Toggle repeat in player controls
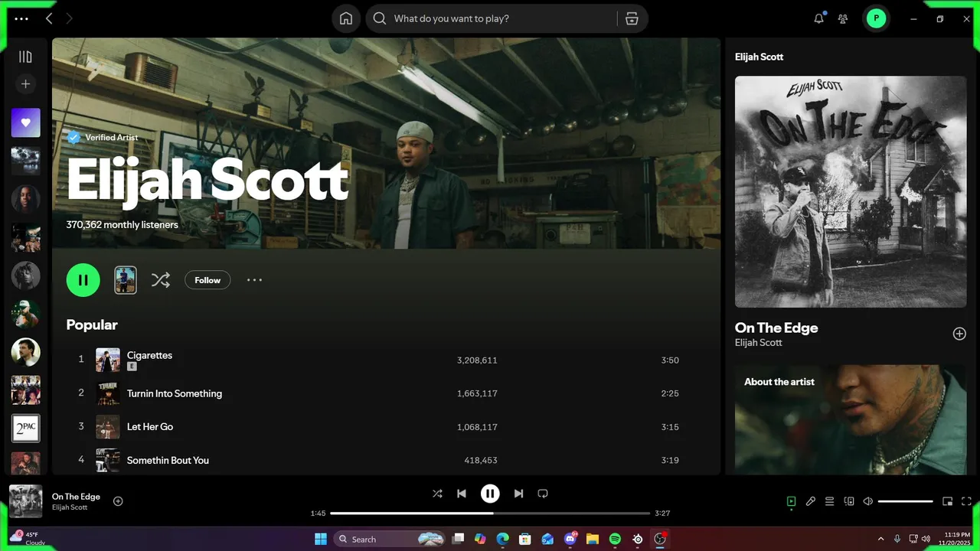The height and width of the screenshot is (551, 980). coord(543,494)
